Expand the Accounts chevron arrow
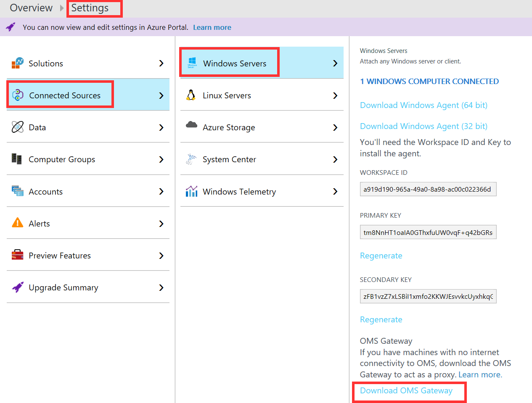Viewport: 532px width, 403px height. pos(161,191)
